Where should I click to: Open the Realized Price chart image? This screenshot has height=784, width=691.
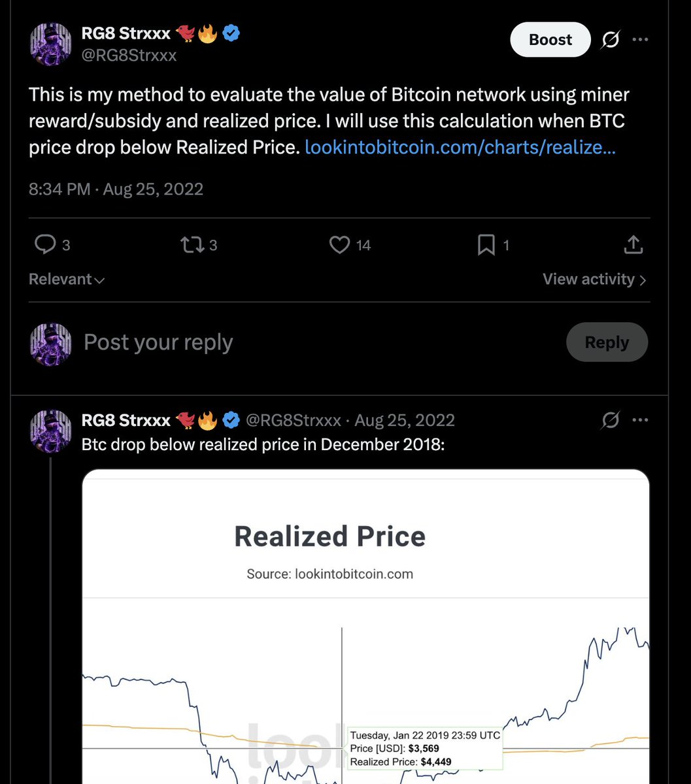click(x=366, y=626)
